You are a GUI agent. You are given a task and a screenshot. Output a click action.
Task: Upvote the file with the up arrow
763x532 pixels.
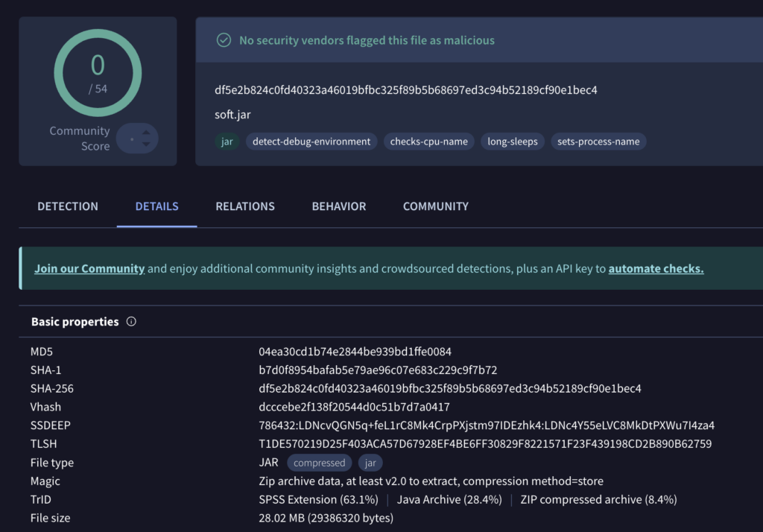pyautogui.click(x=146, y=133)
